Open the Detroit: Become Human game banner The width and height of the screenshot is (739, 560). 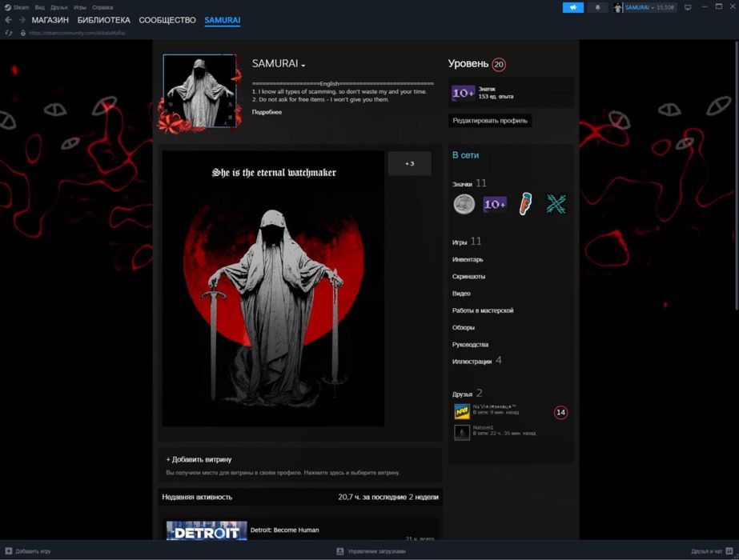click(x=207, y=530)
